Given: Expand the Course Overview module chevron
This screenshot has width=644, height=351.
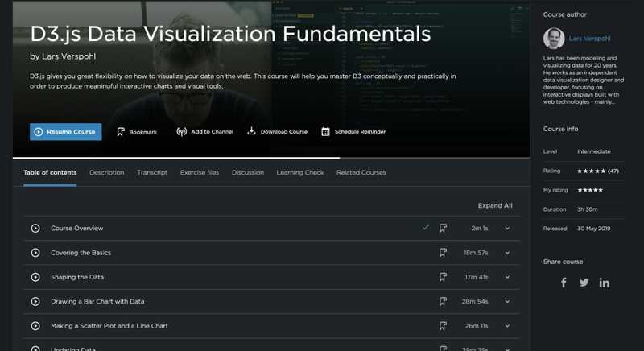Looking at the screenshot, I should point(507,229).
